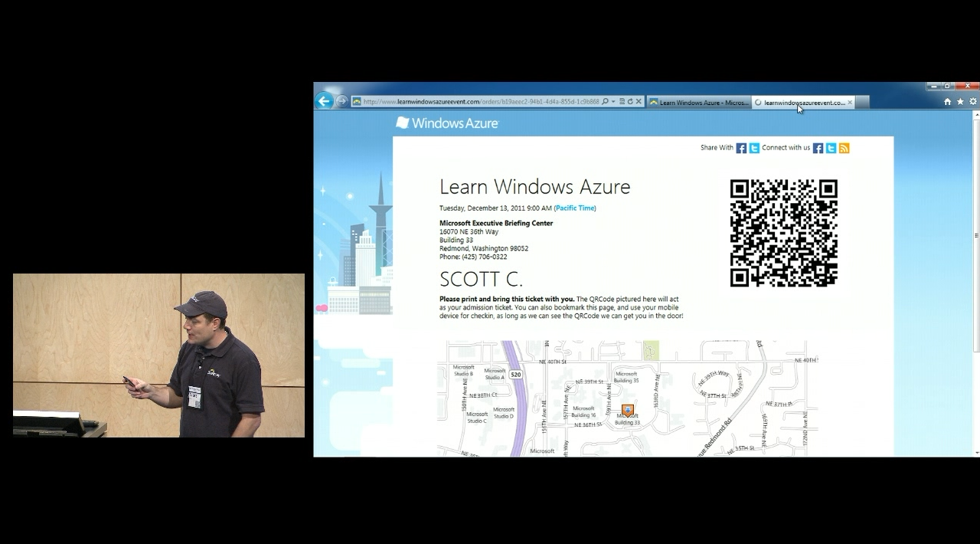980x544 pixels.
Task: Share with Twitter icon
Action: click(x=754, y=148)
